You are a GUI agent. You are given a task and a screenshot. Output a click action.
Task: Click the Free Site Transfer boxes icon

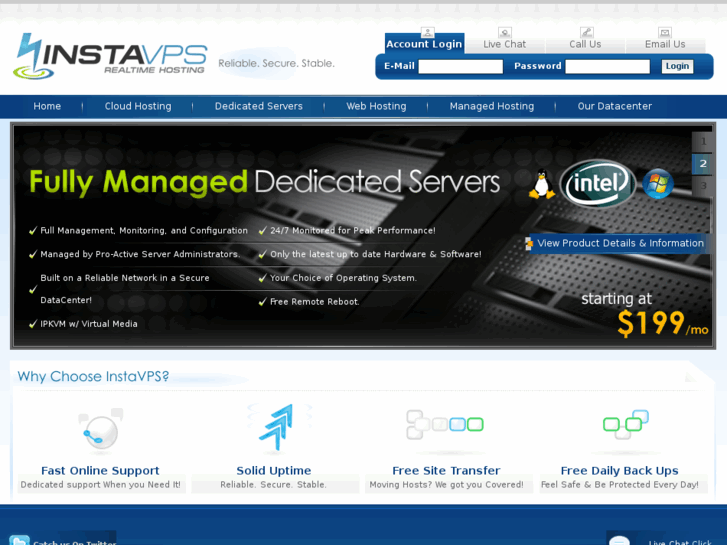(x=445, y=424)
